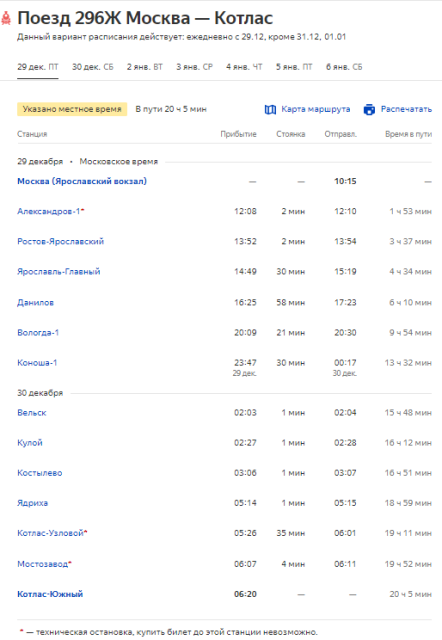Click the Карта маршрута link

click(x=315, y=109)
